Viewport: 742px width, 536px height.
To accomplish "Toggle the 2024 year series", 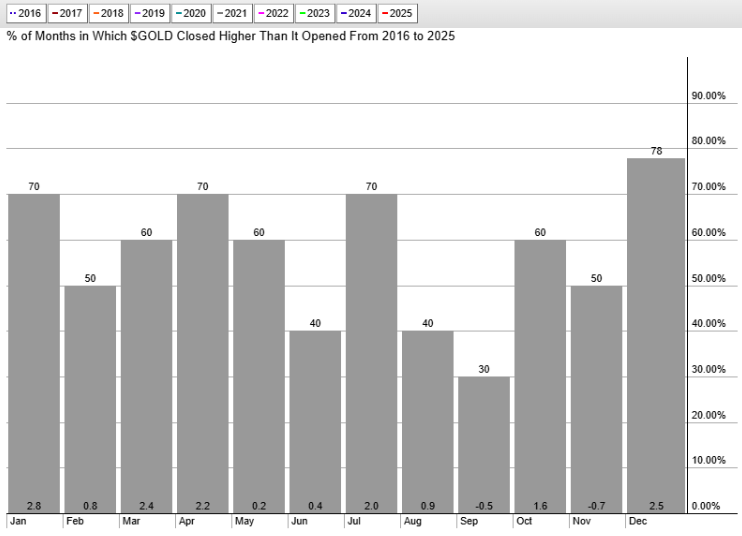I will (356, 14).
